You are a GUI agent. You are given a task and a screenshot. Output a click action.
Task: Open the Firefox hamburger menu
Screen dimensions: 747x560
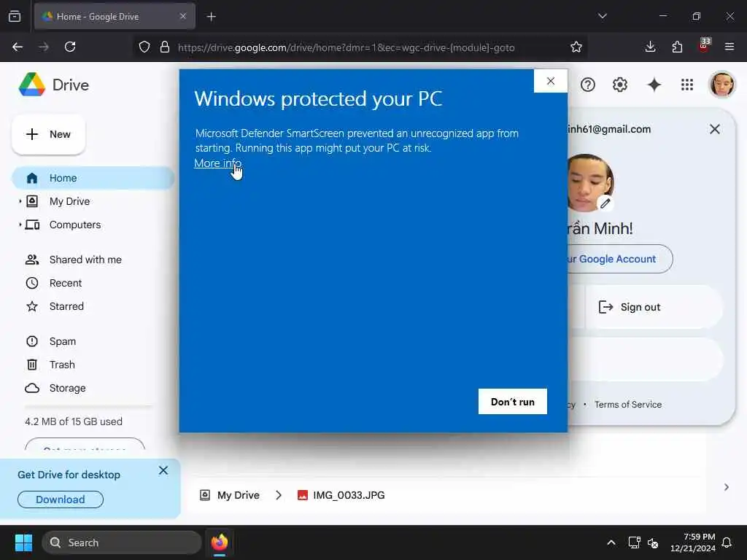(729, 47)
